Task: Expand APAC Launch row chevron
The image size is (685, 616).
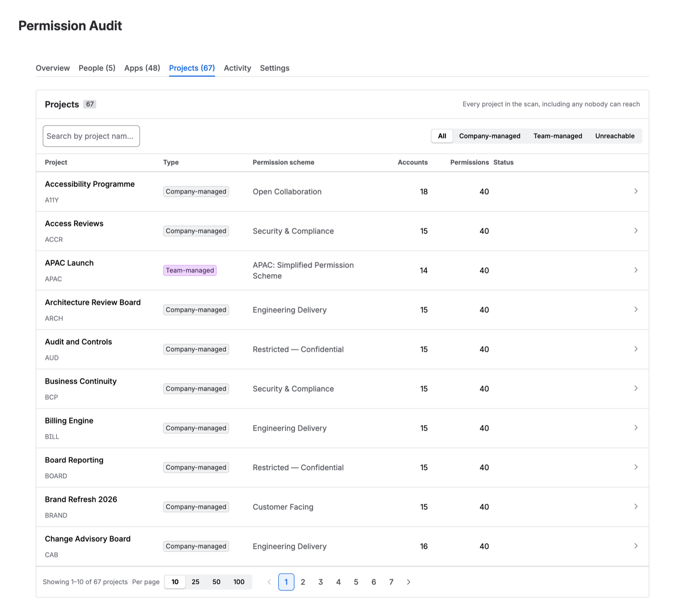Action: coord(636,270)
